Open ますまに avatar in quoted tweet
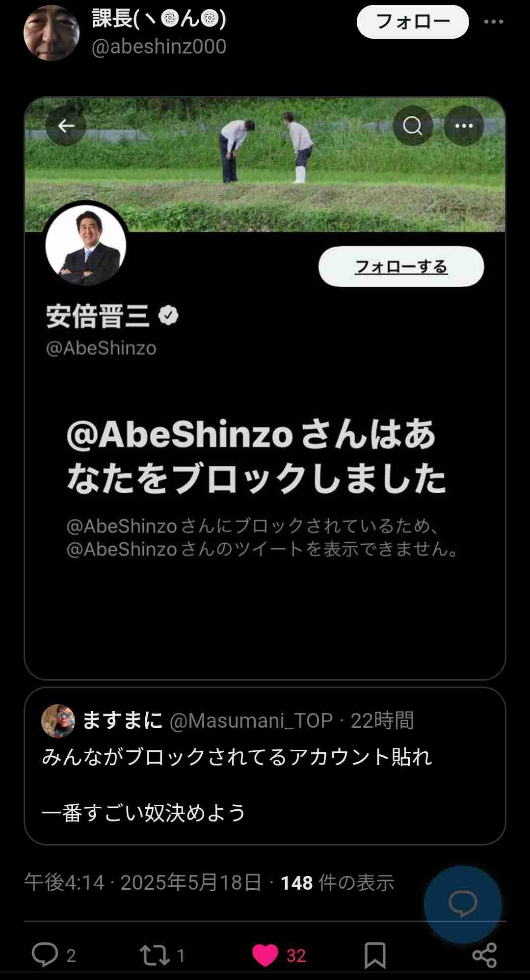Viewport: 530px width, 980px height. pos(58,721)
